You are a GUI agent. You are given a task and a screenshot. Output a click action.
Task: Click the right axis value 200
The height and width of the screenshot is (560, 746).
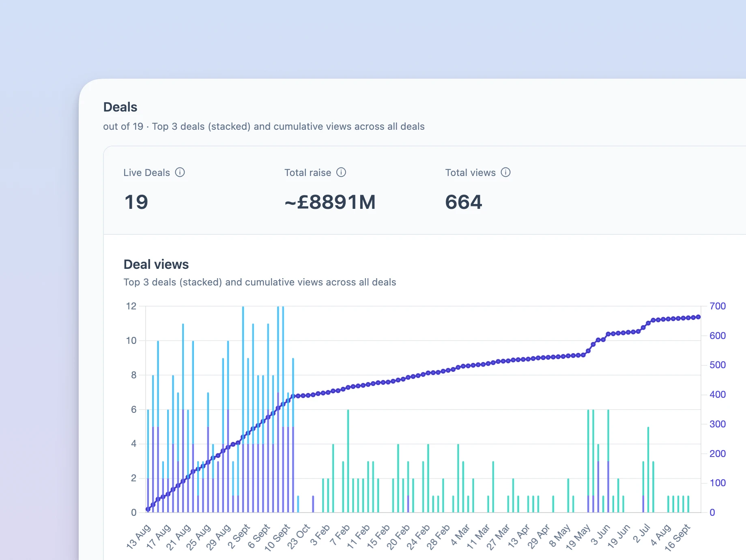tap(718, 454)
